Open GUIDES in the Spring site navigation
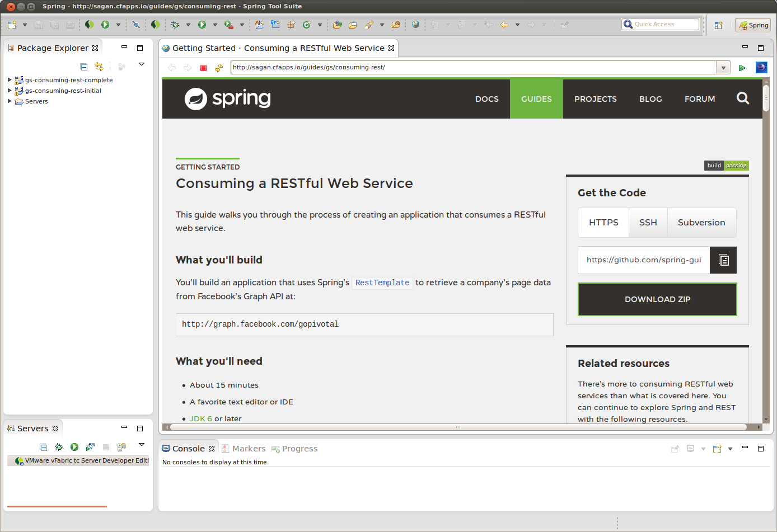 536,99
